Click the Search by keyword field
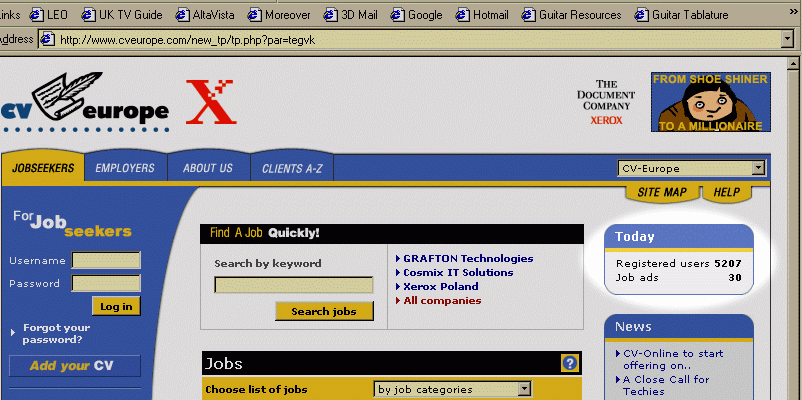Screen dimensions: 802x400 pyautogui.click(x=294, y=285)
